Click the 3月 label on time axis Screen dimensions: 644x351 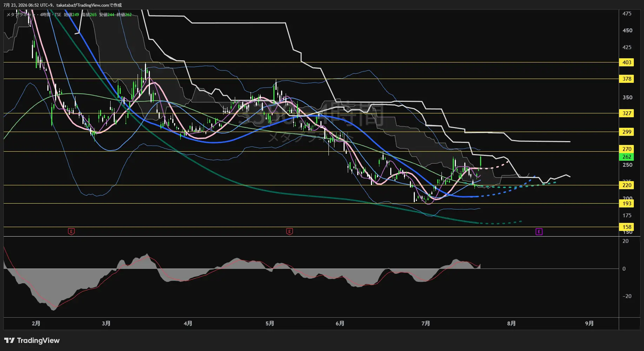(106, 323)
